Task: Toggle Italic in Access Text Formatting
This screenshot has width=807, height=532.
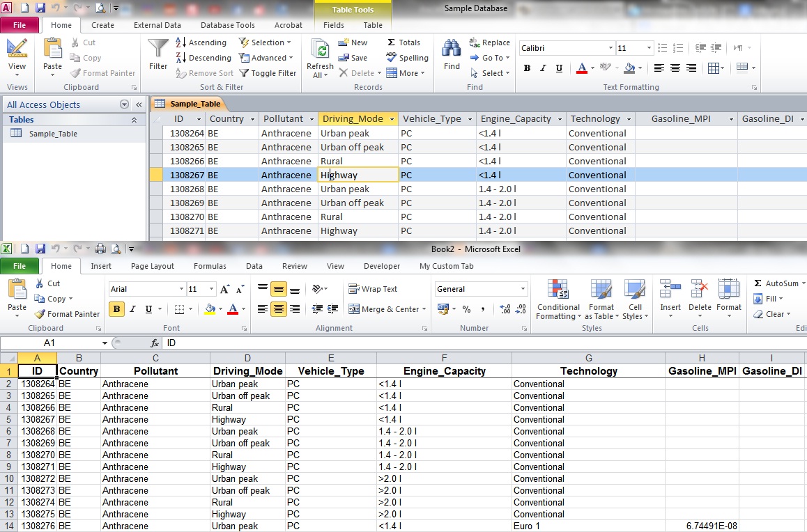Action: (543, 68)
